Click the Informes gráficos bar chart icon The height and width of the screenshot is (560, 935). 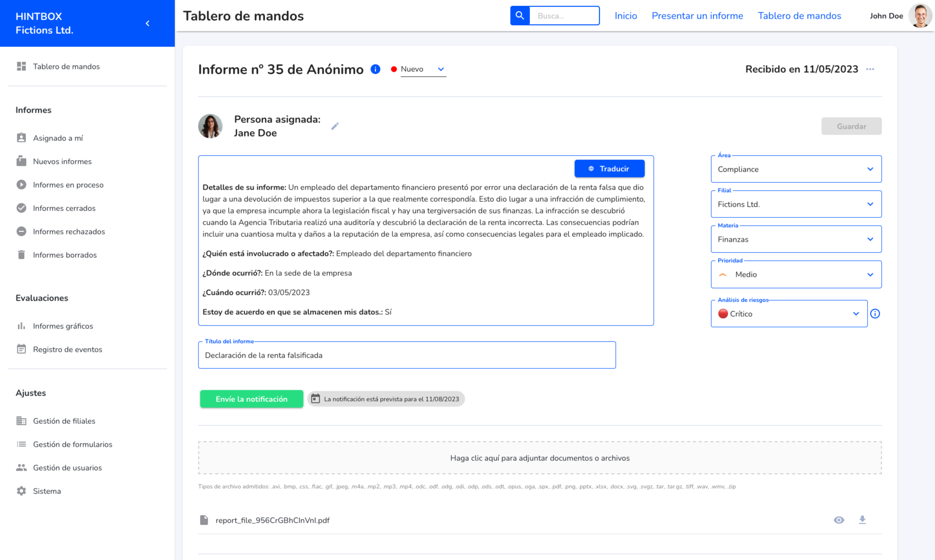tap(21, 326)
